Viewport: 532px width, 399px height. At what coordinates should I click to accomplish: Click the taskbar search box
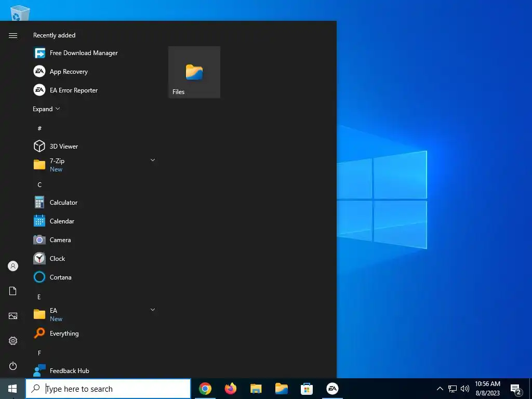pyautogui.click(x=108, y=389)
